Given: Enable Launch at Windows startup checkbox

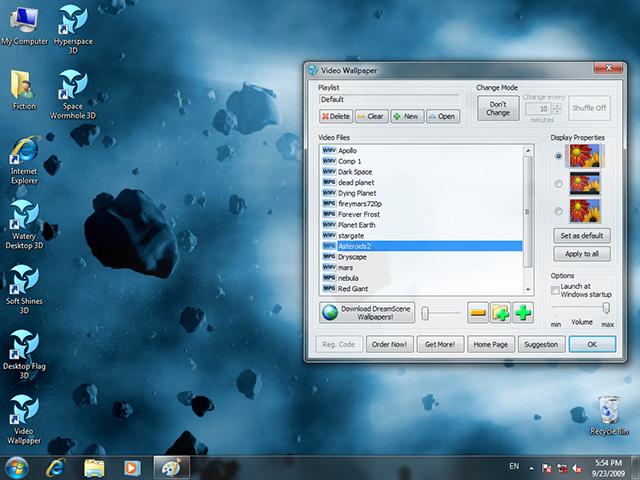Looking at the screenshot, I should click(x=555, y=290).
